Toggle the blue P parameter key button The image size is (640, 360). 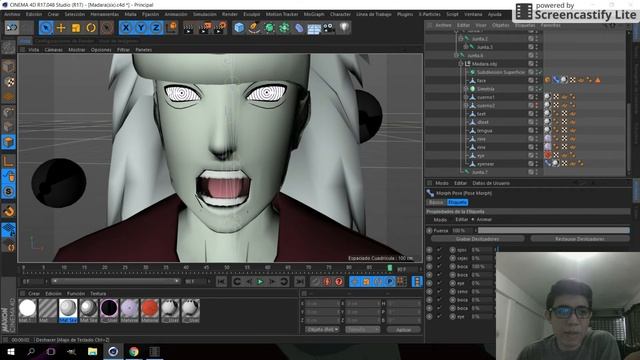point(390,282)
